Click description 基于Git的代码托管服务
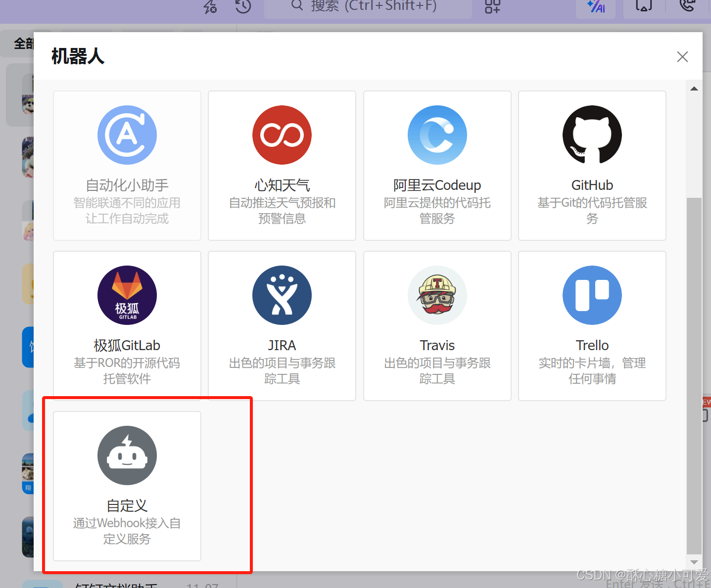Image resolution: width=711 pixels, height=588 pixels. click(x=592, y=211)
